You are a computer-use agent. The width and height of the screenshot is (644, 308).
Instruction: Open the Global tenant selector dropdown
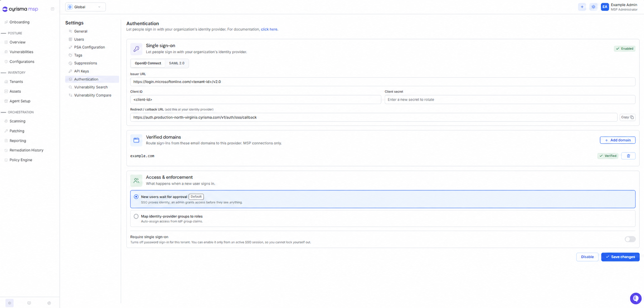click(x=85, y=7)
